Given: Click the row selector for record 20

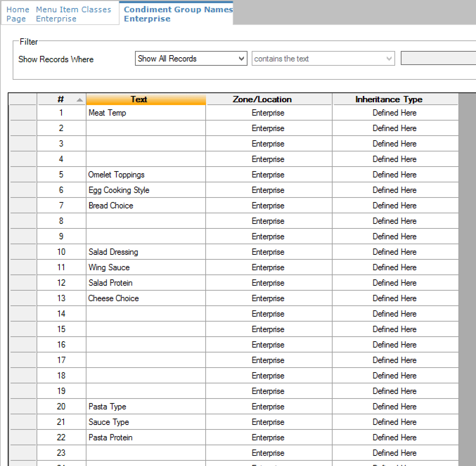Looking at the screenshot, I should pyautogui.click(x=23, y=407).
